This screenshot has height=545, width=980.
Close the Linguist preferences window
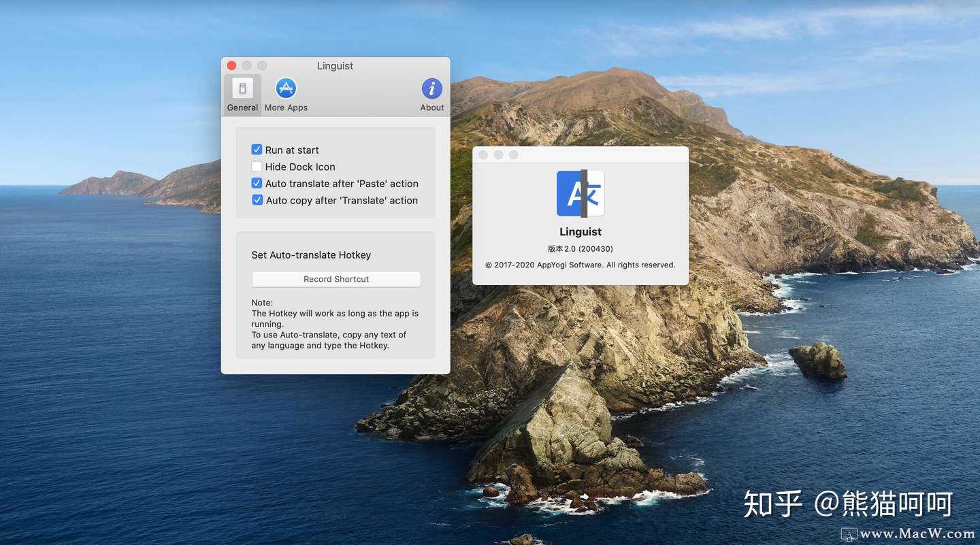coord(231,66)
